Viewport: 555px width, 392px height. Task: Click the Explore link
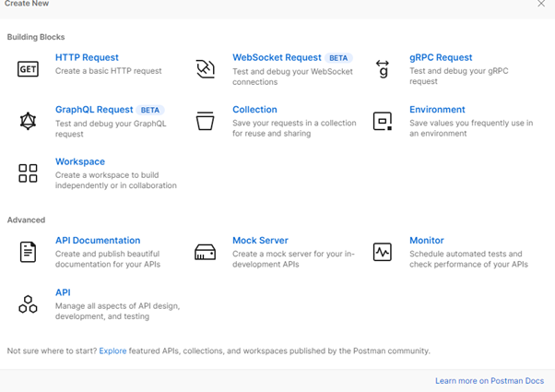(112, 350)
